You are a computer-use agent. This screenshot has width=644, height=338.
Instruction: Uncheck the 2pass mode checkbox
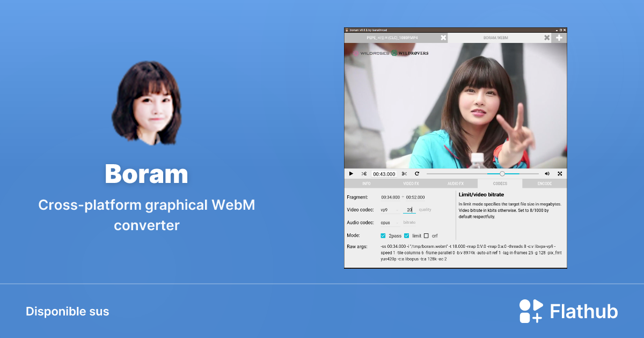coord(383,236)
